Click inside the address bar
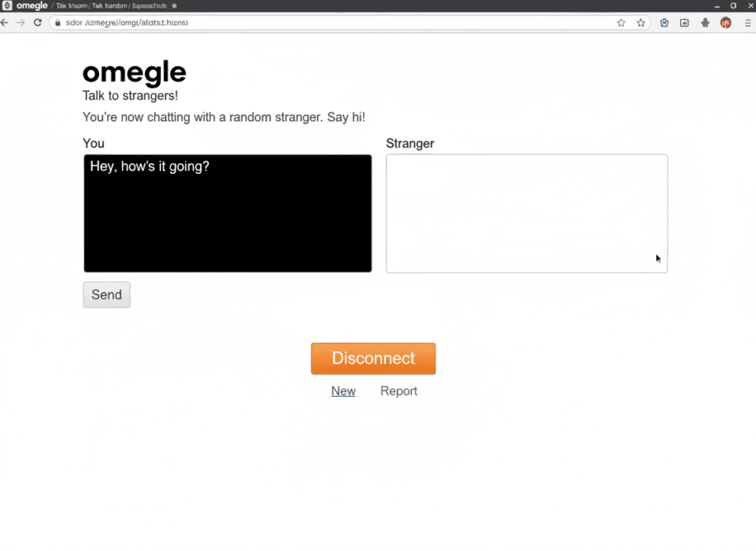Viewport: 756px width, 551px height. click(221, 22)
